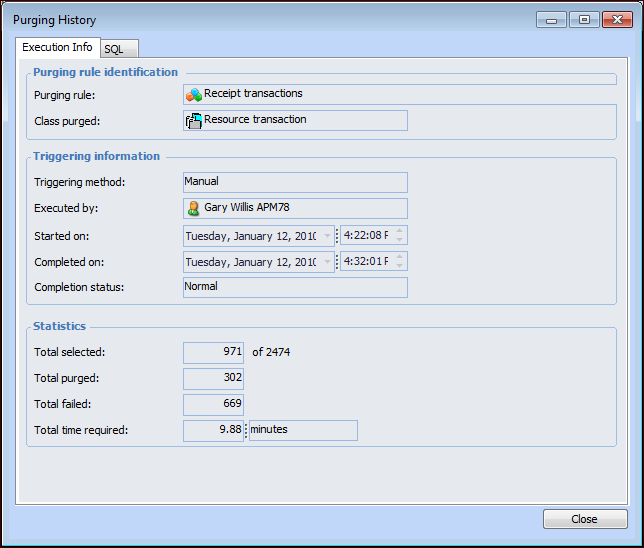Click the Class purged field
This screenshot has width=644, height=548.
[x=295, y=120]
